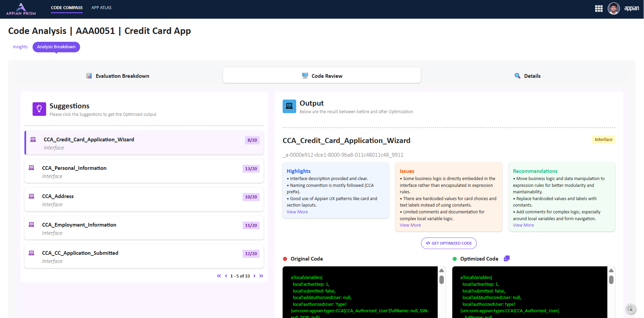The image size is (644, 318).
Task: Go to the next suggestions page
Action: pyautogui.click(x=254, y=276)
